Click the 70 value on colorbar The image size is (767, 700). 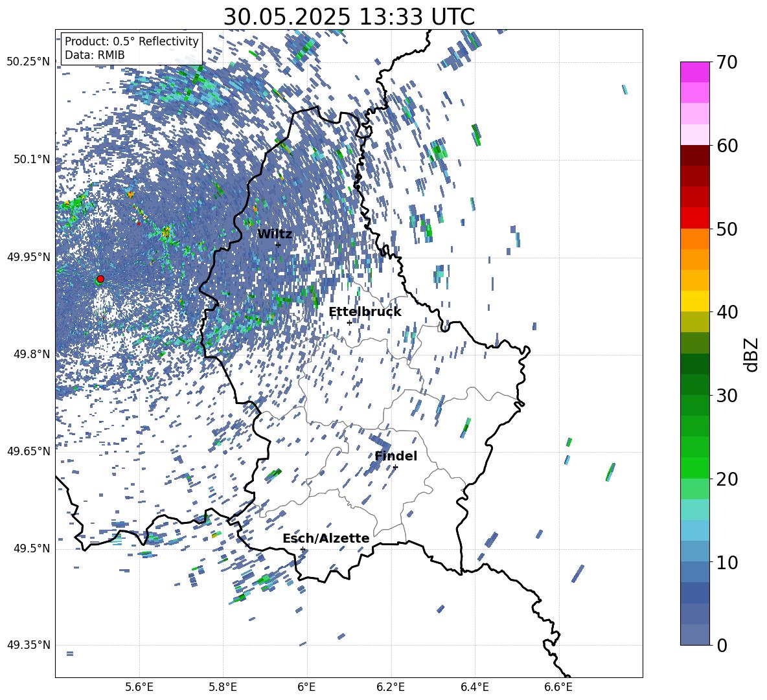click(727, 63)
